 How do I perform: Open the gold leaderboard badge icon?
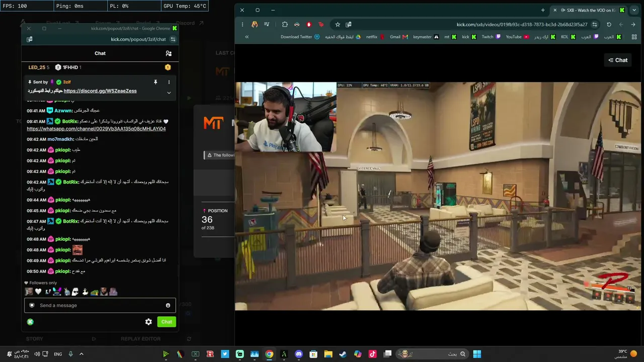[x=168, y=67]
